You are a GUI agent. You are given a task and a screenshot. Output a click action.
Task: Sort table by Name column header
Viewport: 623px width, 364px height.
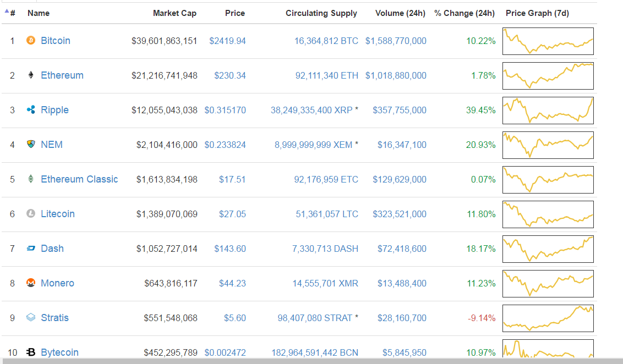point(39,13)
